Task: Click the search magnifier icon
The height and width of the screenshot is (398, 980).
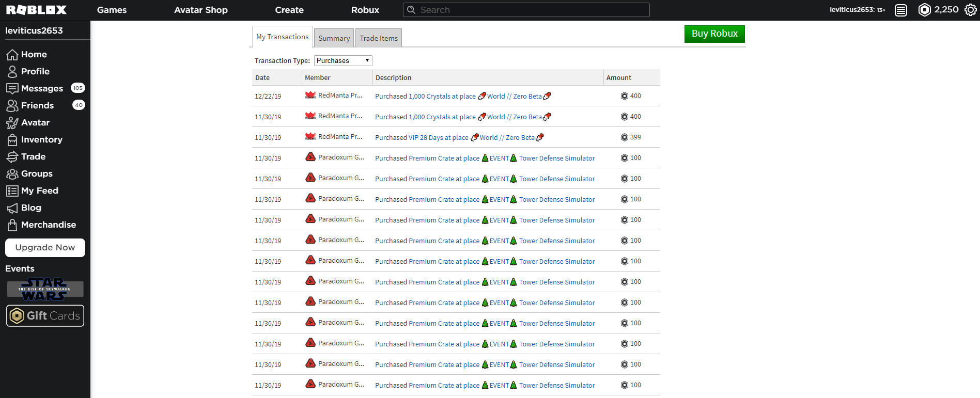Action: (411, 10)
